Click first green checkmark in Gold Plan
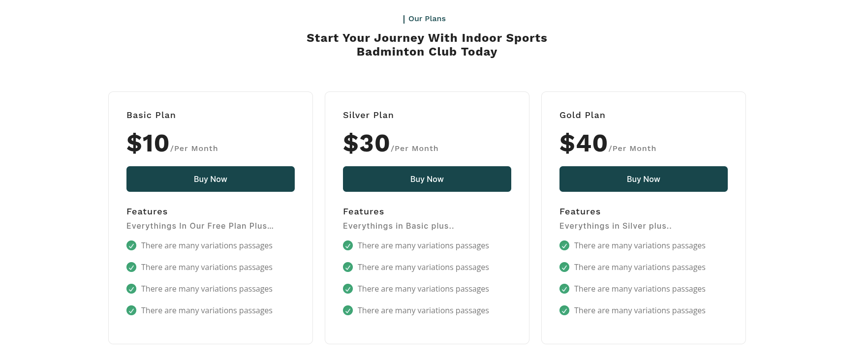The width and height of the screenshot is (868, 359). [x=564, y=245]
